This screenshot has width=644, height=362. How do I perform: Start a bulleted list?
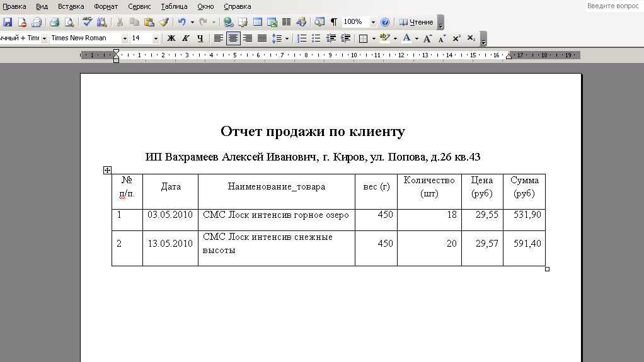pyautogui.click(x=316, y=38)
